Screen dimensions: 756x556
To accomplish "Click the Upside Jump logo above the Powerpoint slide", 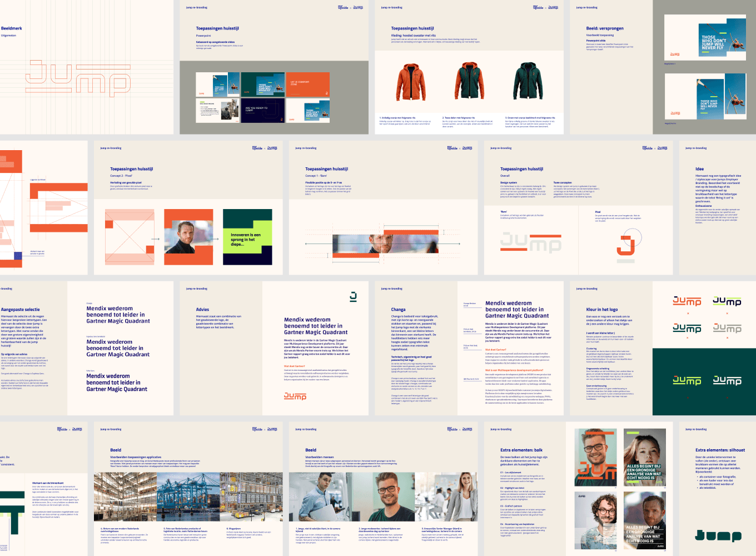I will pos(350,8).
